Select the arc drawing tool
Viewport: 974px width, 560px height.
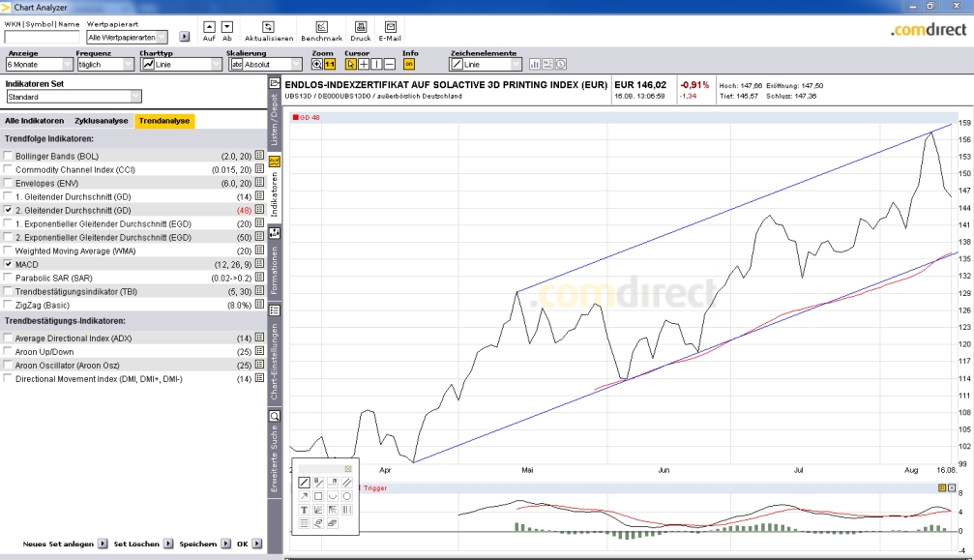(x=333, y=496)
